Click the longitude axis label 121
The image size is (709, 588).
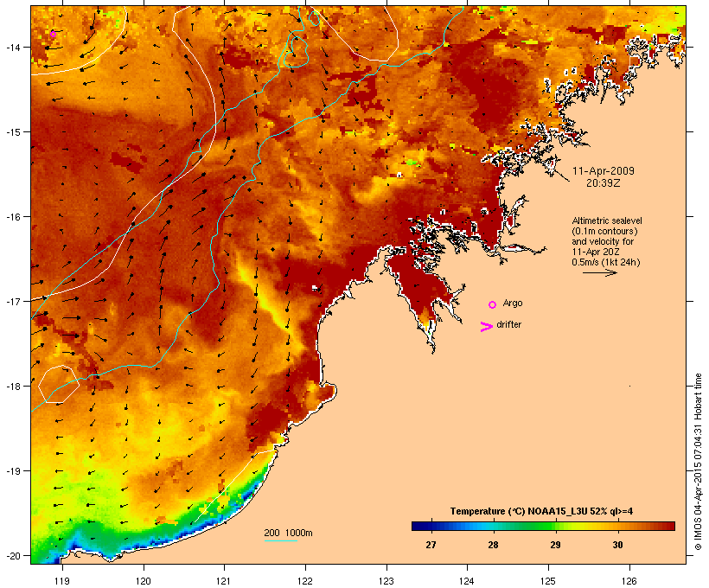pyautogui.click(x=224, y=581)
